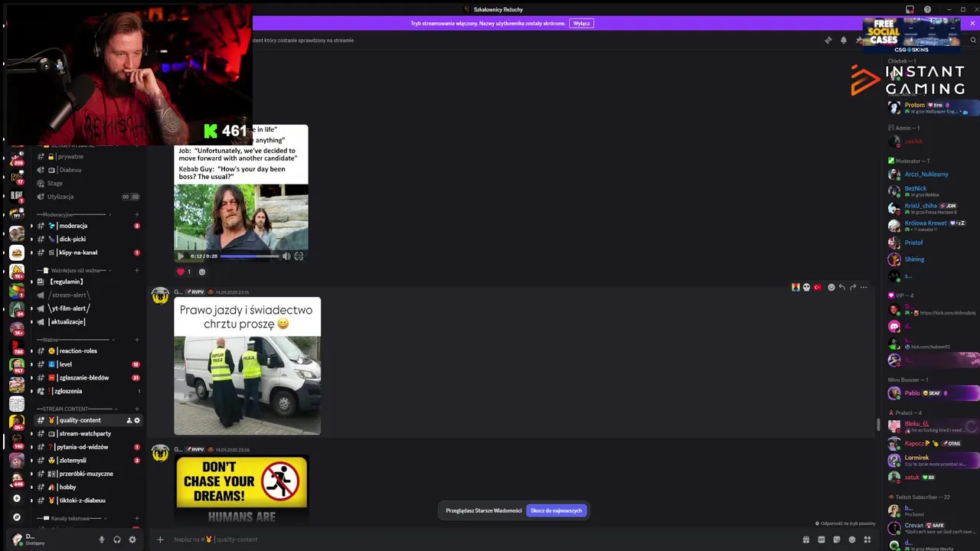980x551 pixels.
Task: Expand threads of the moderacja channel
Action: 31,226
